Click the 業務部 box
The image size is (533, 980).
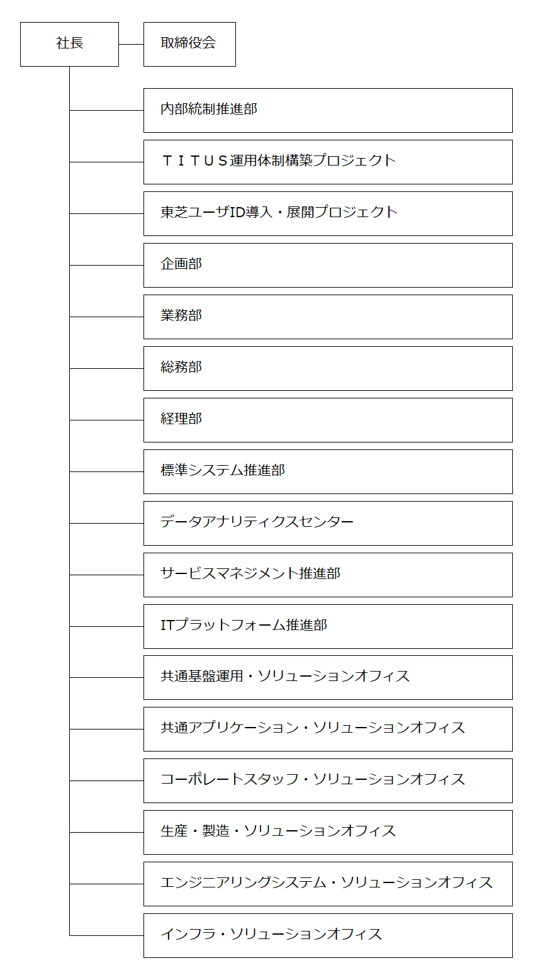(x=328, y=317)
